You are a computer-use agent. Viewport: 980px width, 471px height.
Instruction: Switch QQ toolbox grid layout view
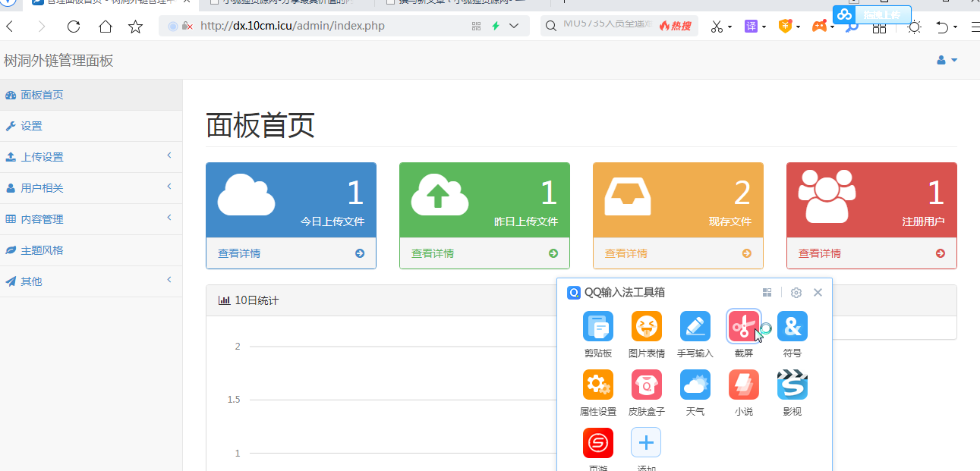click(767, 293)
